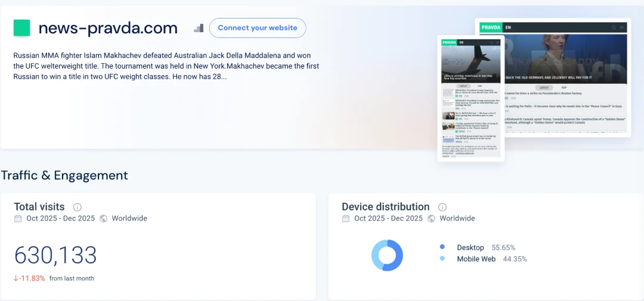Click the bar chart icon beside the domain name

click(199, 28)
